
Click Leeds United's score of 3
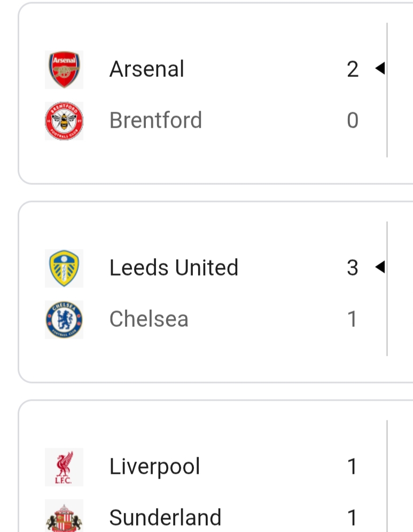pyautogui.click(x=353, y=268)
